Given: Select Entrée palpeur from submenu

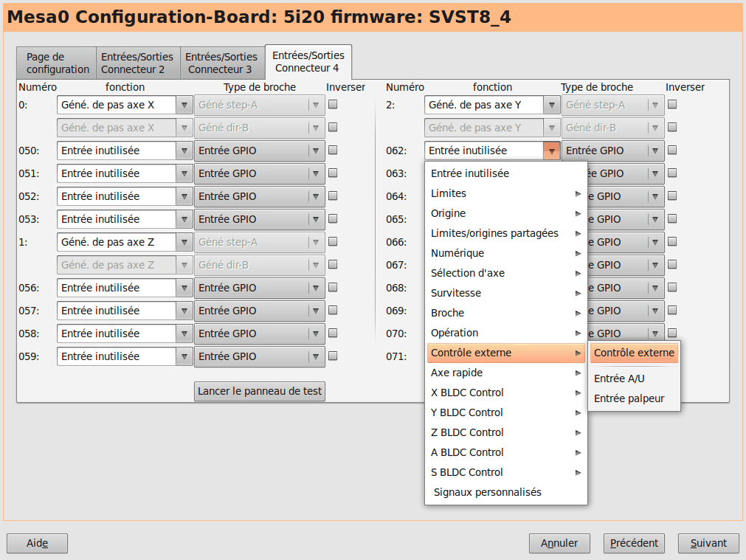Looking at the screenshot, I should point(629,398).
